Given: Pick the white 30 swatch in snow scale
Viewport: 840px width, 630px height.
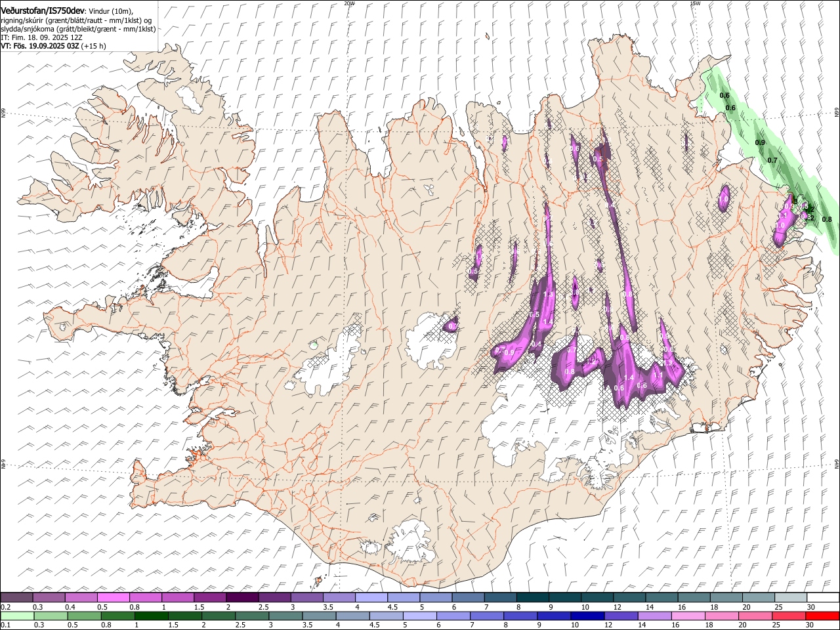Looking at the screenshot, I should pyautogui.click(x=823, y=597).
